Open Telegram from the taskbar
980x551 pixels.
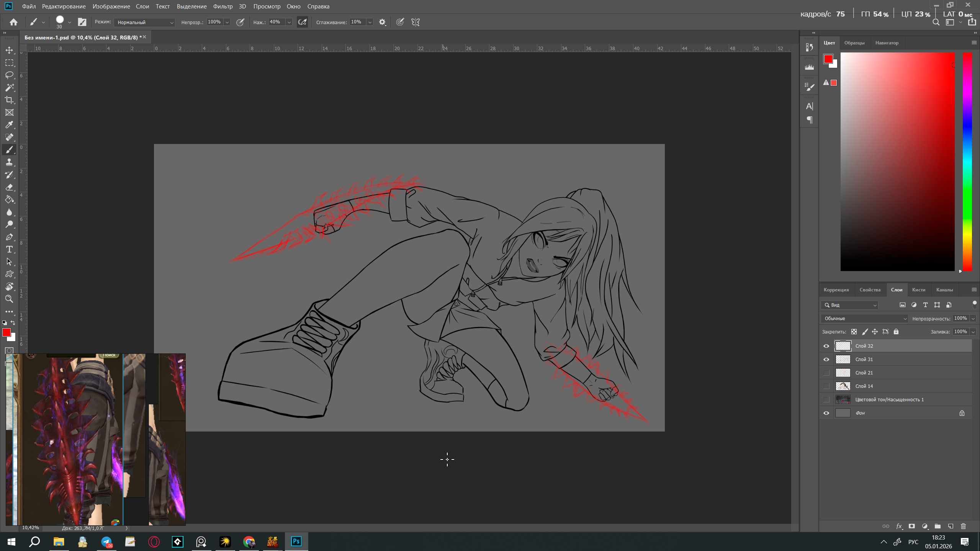click(106, 542)
